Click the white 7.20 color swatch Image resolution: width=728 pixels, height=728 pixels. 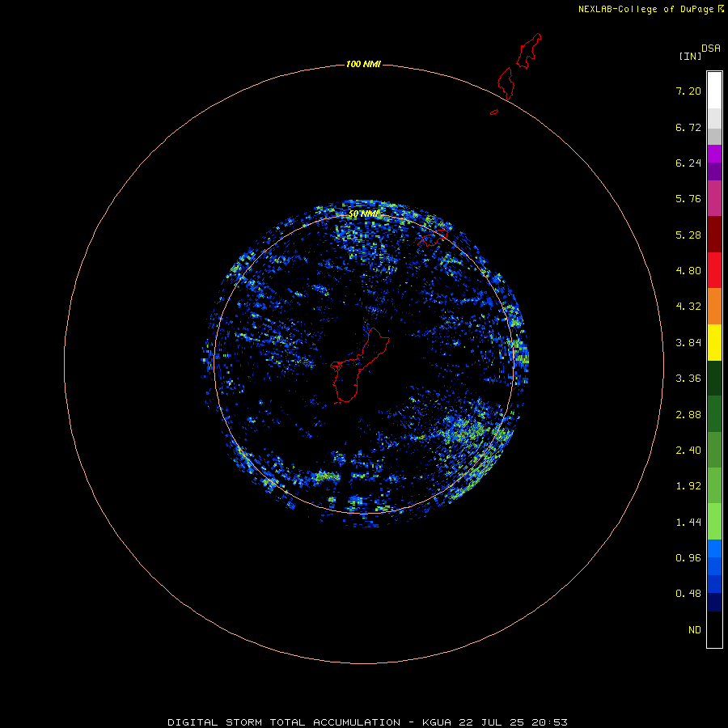pos(714,90)
